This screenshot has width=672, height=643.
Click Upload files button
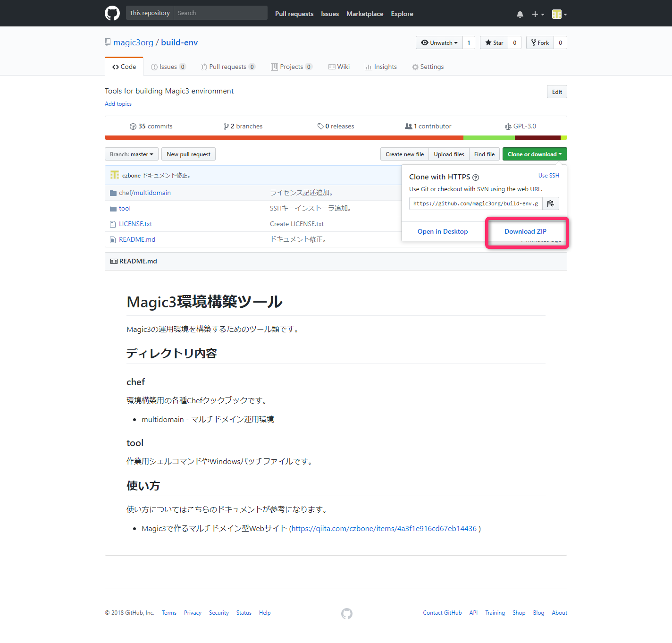(x=449, y=154)
